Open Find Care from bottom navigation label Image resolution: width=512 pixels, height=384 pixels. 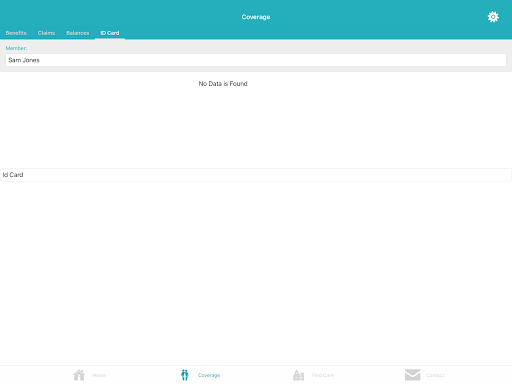point(323,375)
